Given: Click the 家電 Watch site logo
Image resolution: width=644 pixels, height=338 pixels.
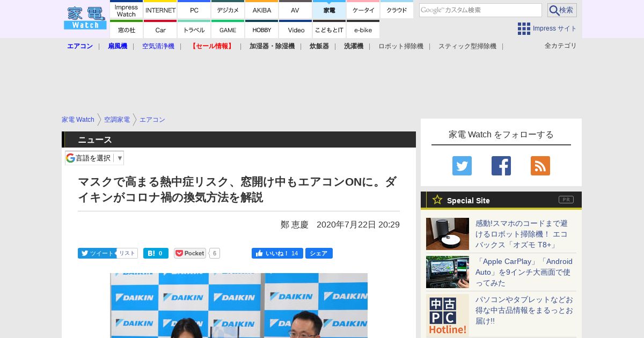Looking at the screenshot, I should [85, 18].
